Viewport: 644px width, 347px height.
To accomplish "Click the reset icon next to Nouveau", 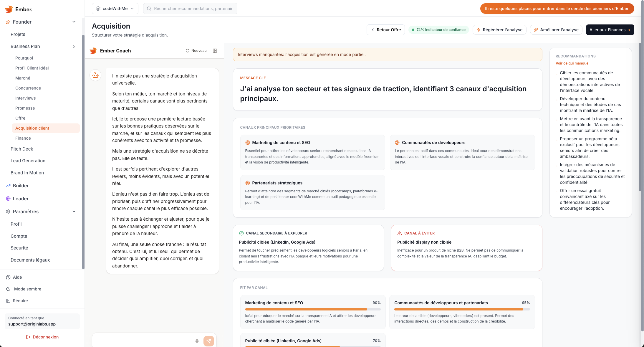I will (x=188, y=50).
